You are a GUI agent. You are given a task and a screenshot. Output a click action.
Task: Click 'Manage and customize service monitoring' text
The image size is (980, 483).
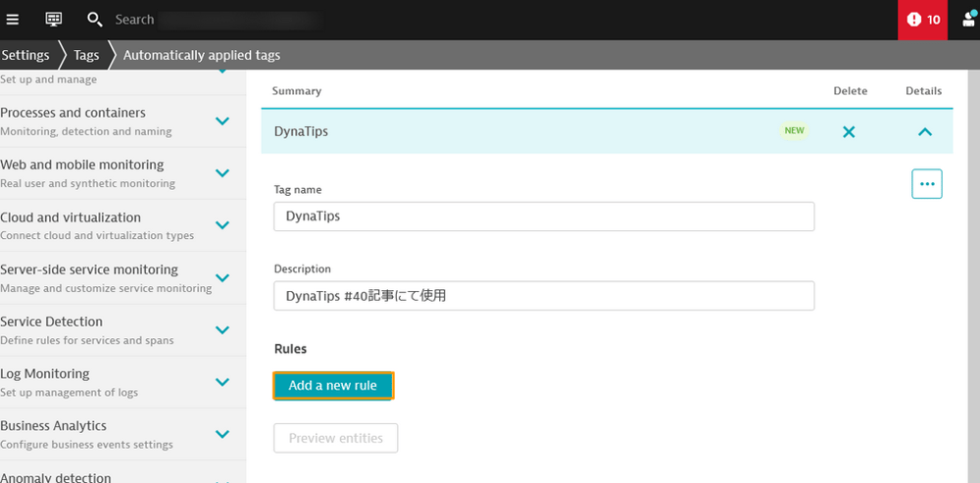[106, 288]
